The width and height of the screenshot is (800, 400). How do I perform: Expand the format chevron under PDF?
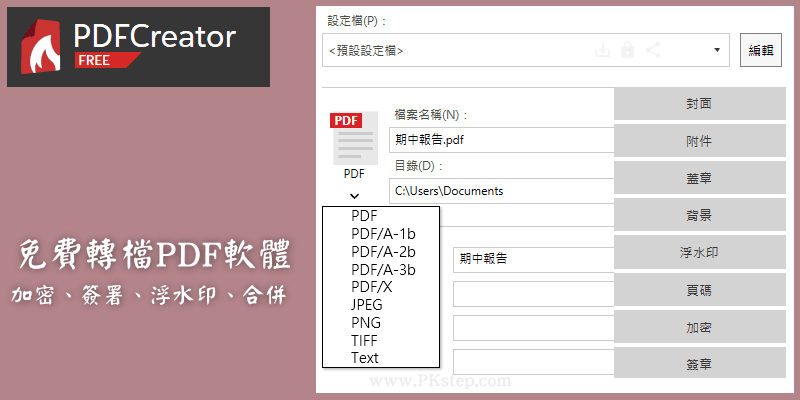point(355,196)
